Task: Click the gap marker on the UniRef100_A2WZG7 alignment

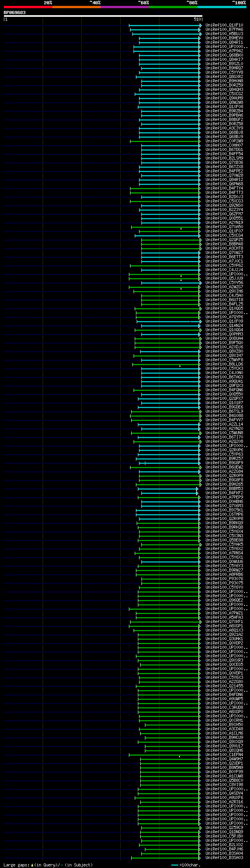Action: [x=181, y=289]
